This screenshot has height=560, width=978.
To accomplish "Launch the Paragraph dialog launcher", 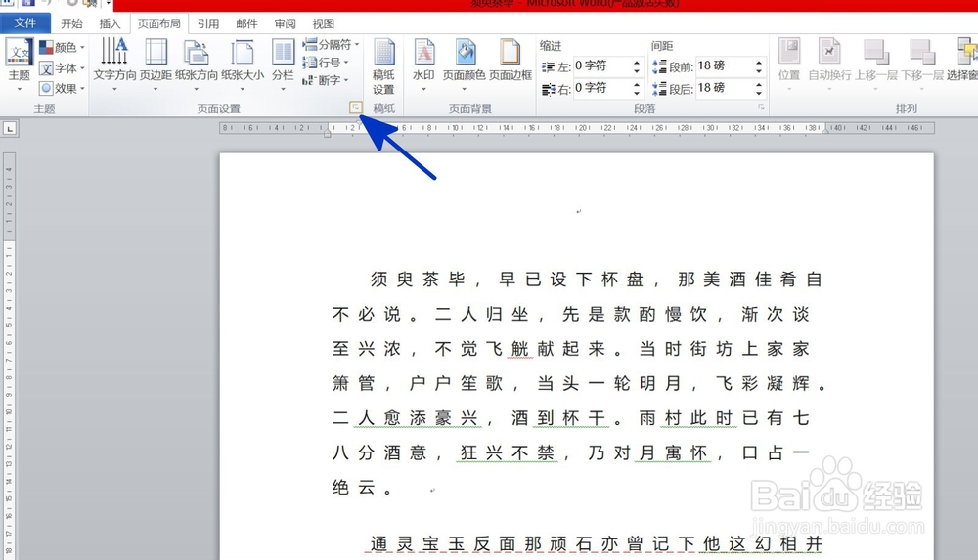I will tap(761, 108).
